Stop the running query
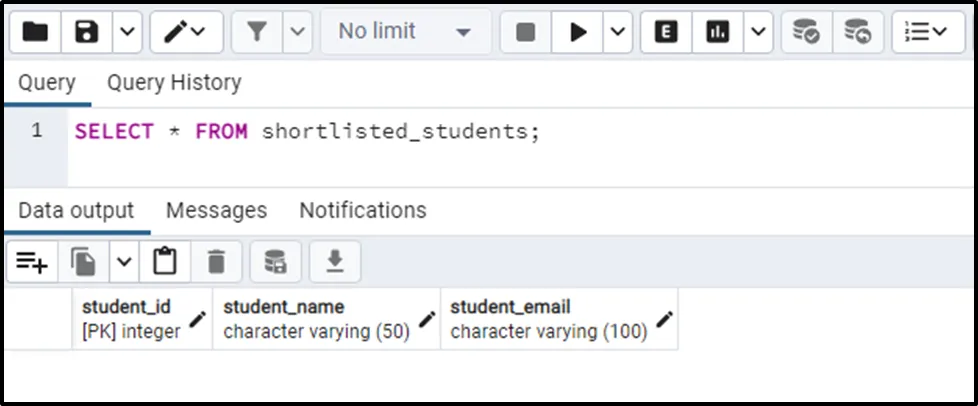Image resolution: width=978 pixels, height=406 pixels. [526, 32]
